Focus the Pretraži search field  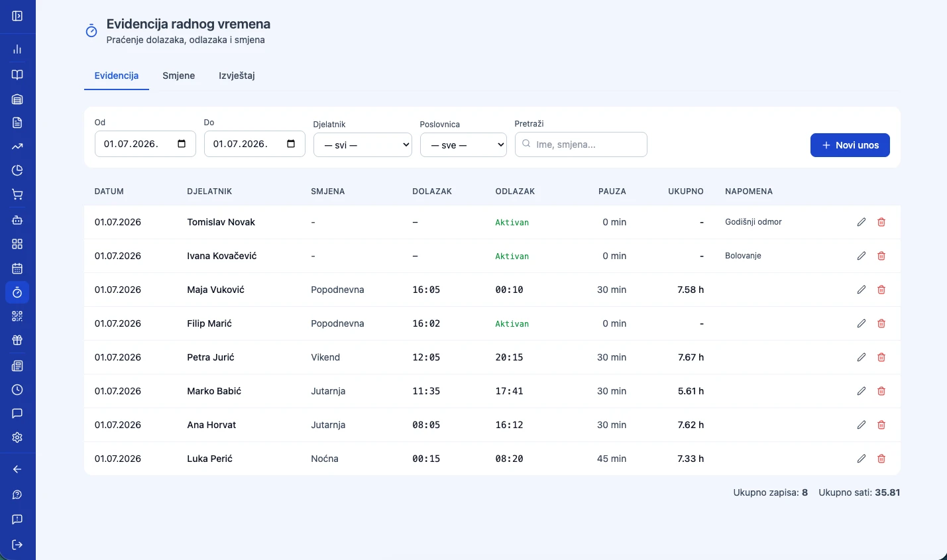581,144
